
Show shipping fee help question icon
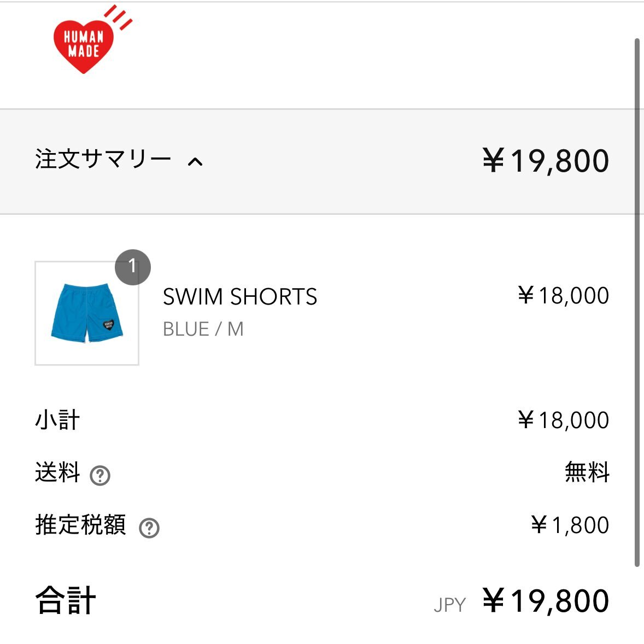tap(100, 476)
